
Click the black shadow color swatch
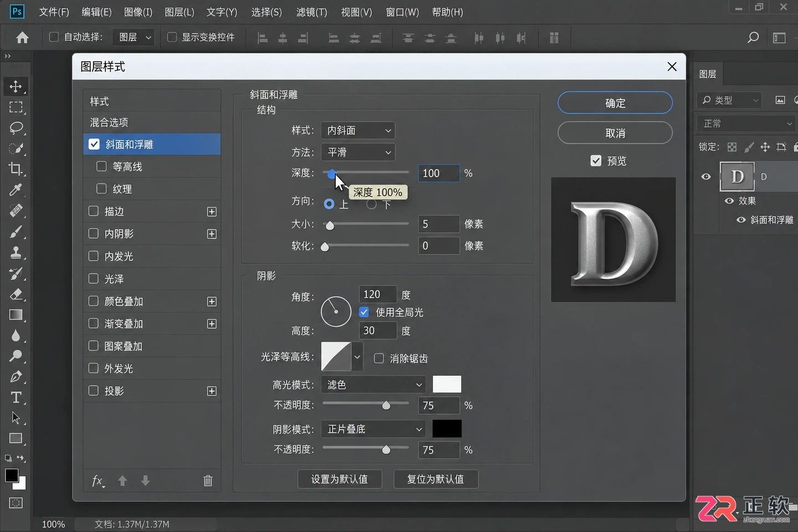pos(447,428)
